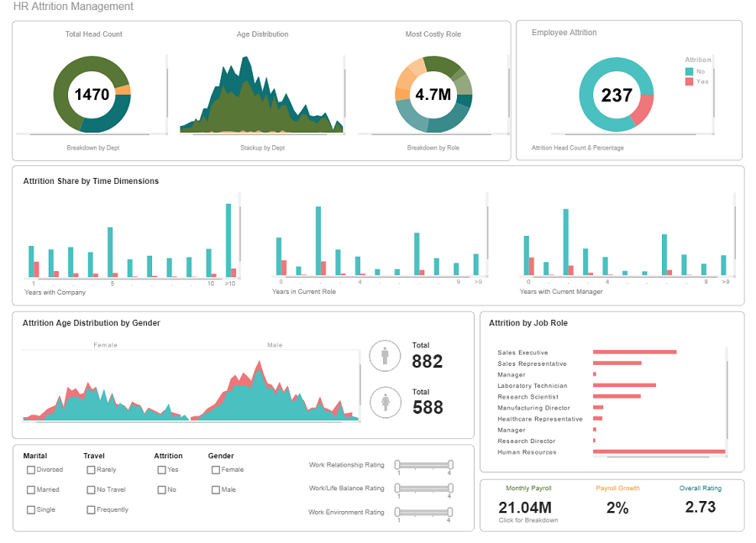756x543 pixels.
Task: Click the male figure icon beside total 588
Action: [x=385, y=402]
